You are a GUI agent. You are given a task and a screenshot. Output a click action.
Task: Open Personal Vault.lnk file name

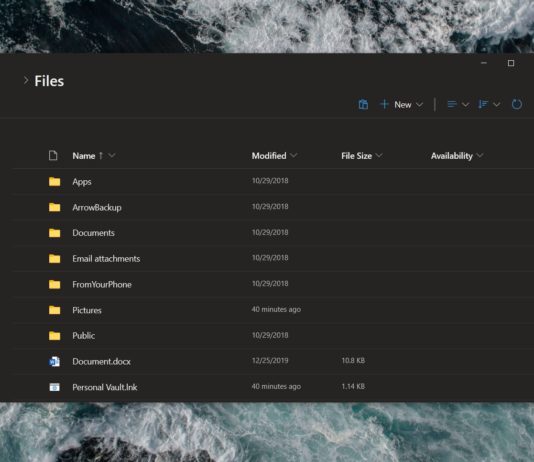pos(105,387)
